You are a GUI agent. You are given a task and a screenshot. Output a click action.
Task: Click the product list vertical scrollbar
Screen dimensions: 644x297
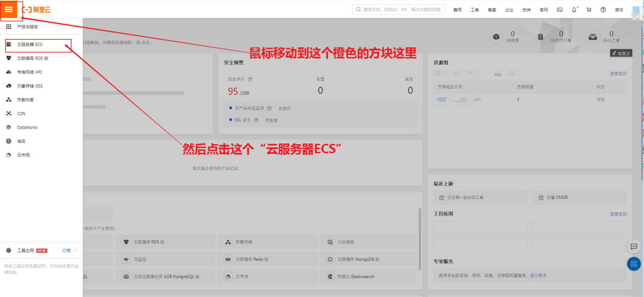[x=419, y=239]
